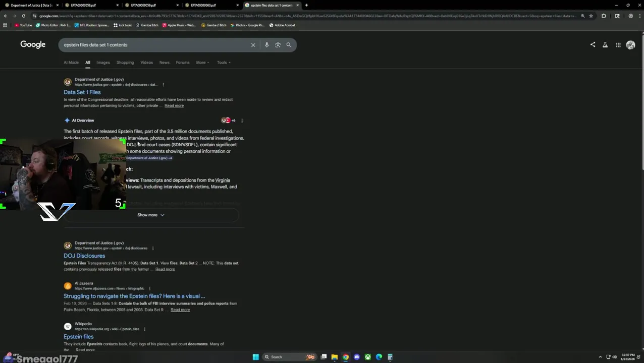644x363 pixels.
Task: Open Google account avatar
Action: [630, 45]
